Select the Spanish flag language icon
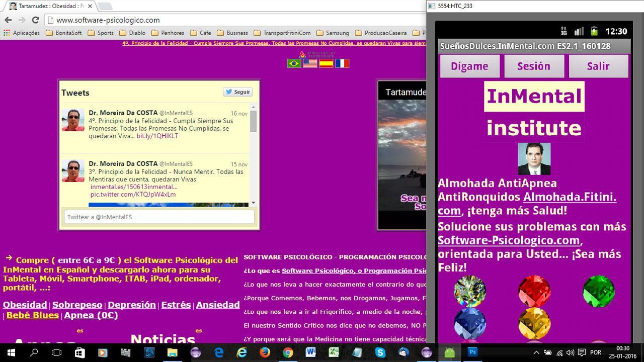Screen dimensions: 644x362 tap(326, 63)
